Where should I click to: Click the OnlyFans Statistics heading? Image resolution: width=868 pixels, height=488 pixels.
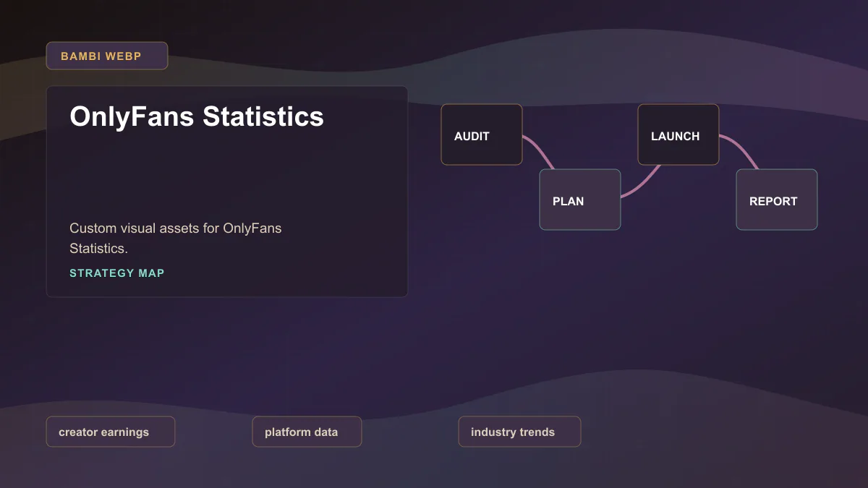tap(197, 116)
